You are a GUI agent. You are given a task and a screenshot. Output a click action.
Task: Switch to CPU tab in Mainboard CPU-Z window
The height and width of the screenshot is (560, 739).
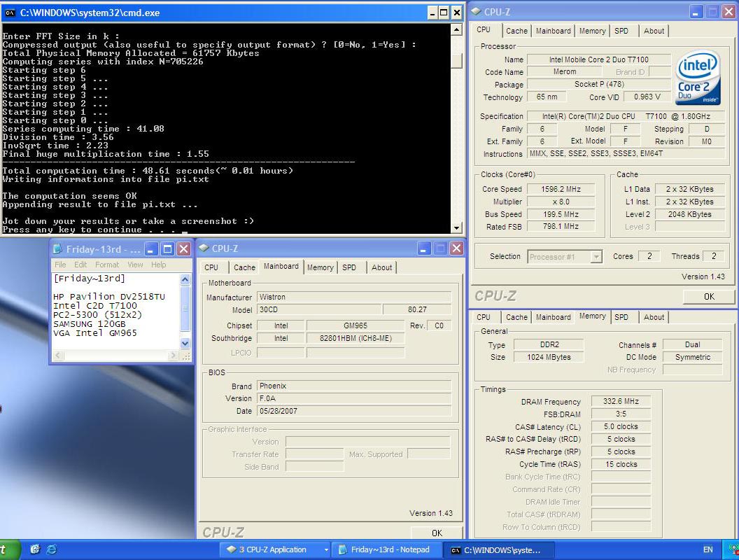pos(211,267)
